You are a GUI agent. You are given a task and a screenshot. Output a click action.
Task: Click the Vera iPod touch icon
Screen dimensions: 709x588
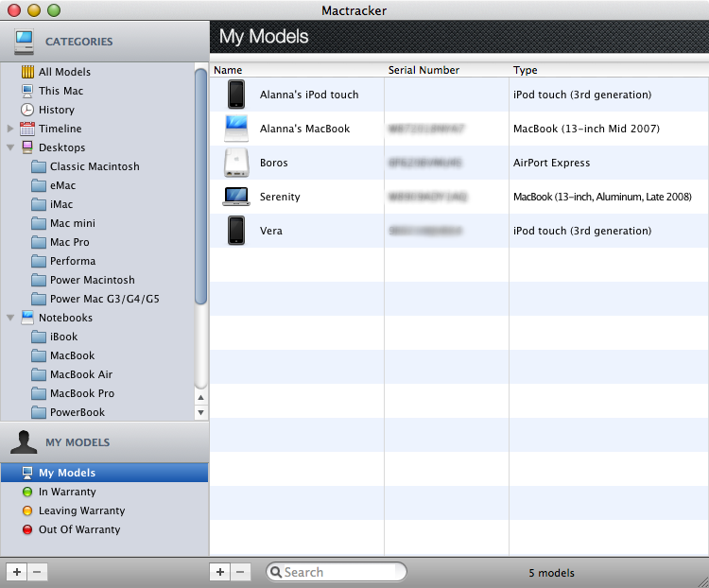coord(236,231)
